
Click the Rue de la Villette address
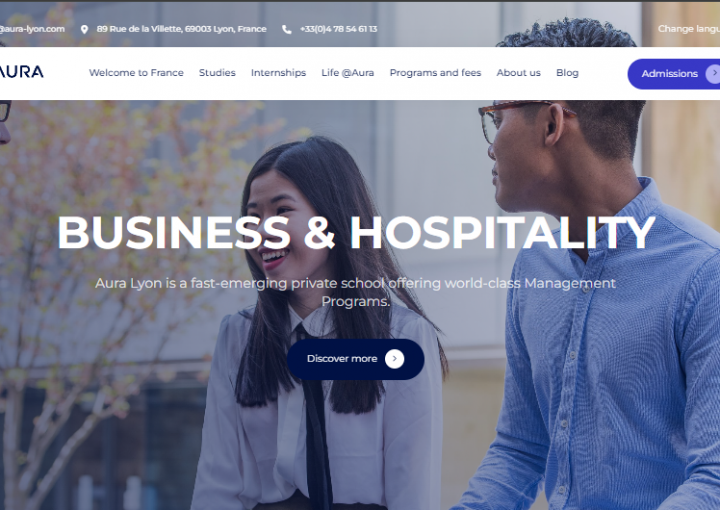[181, 29]
